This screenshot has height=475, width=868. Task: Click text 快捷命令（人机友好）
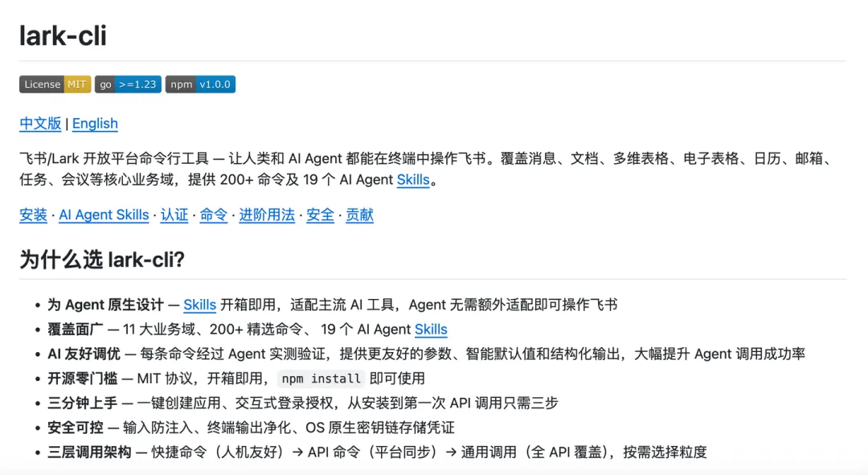coord(218,452)
